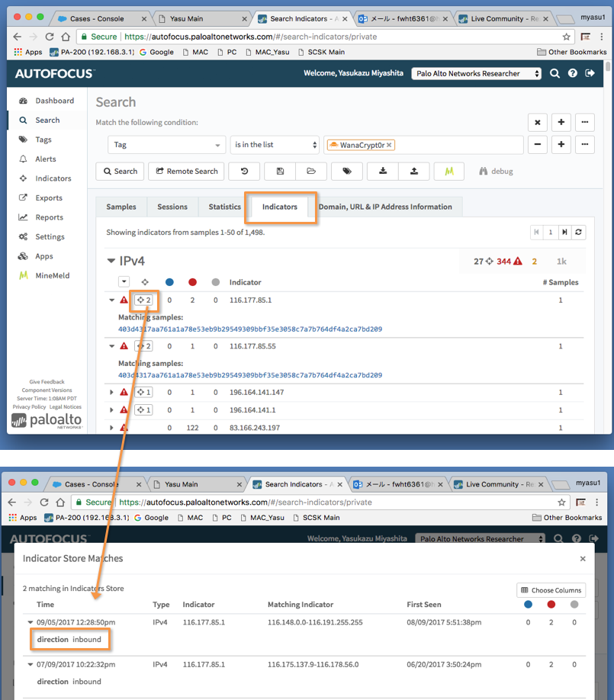Click the target column header icon in IPv4 table
This screenshot has width=614, height=700.
point(145,282)
